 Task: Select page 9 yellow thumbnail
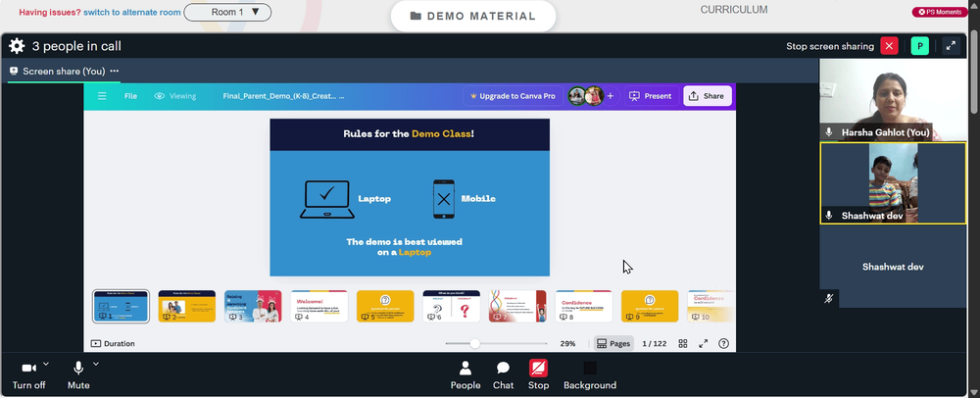(650, 306)
